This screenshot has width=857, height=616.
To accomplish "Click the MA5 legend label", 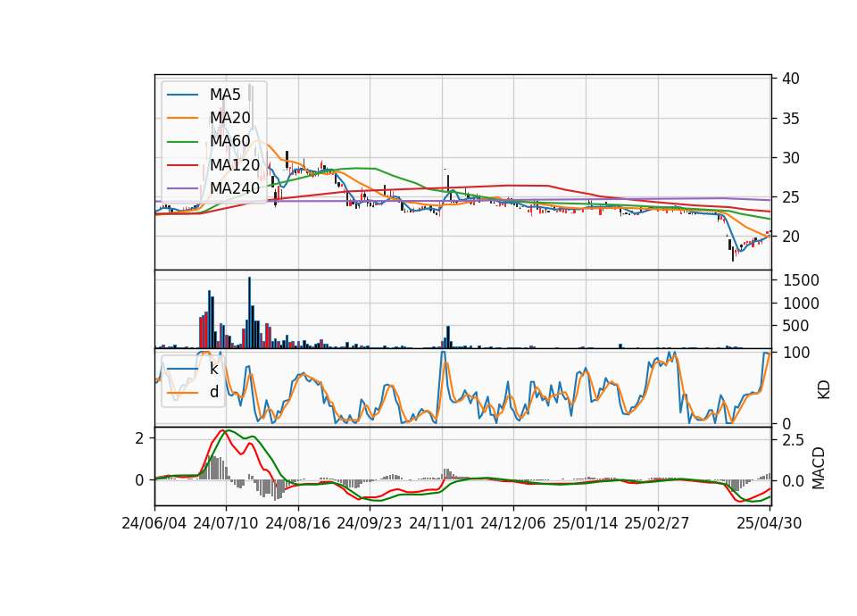I will (x=225, y=95).
